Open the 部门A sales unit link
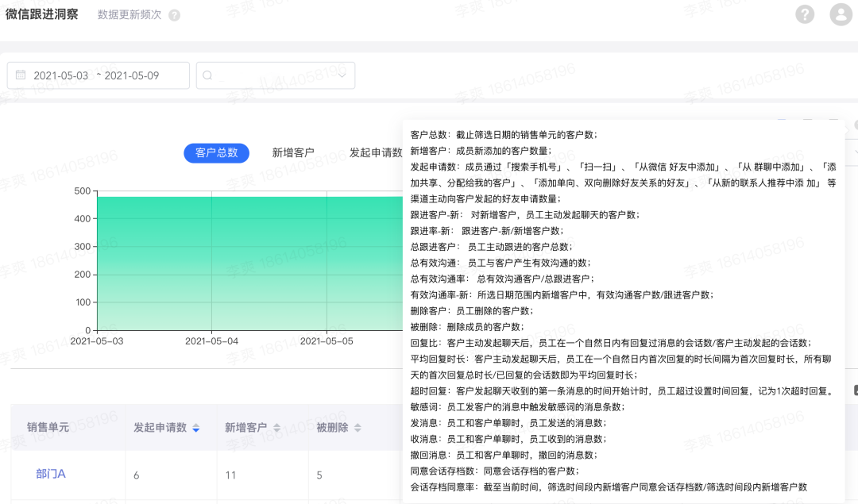858x504 pixels. [x=51, y=474]
